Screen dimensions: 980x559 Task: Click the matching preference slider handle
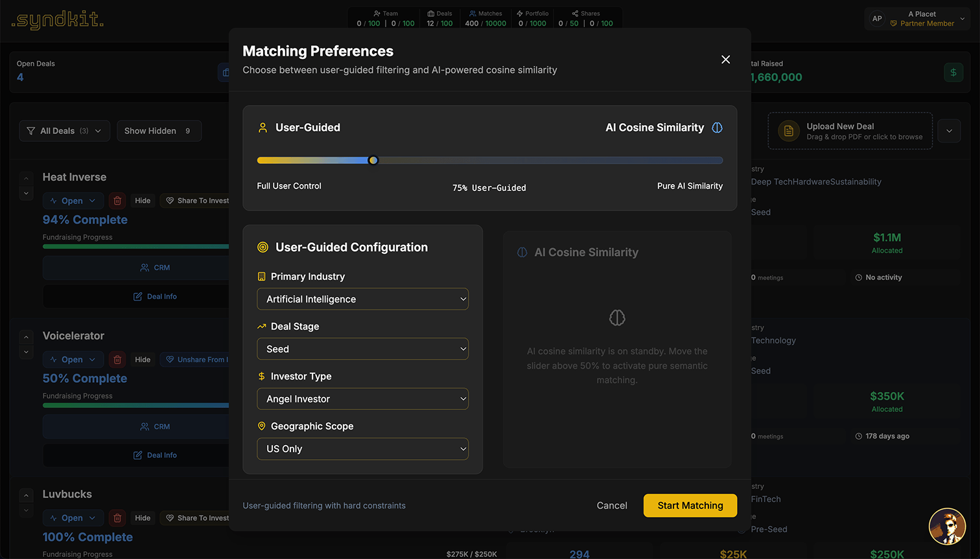pos(373,161)
